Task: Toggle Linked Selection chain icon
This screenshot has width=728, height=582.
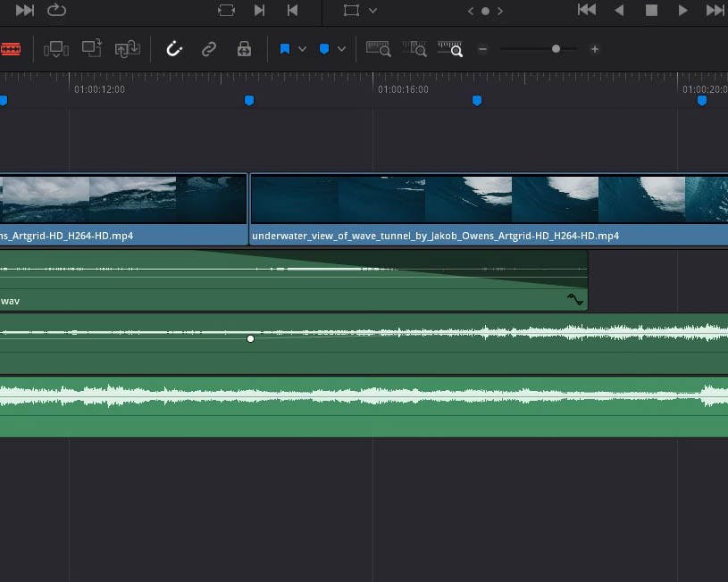Action: coord(209,49)
